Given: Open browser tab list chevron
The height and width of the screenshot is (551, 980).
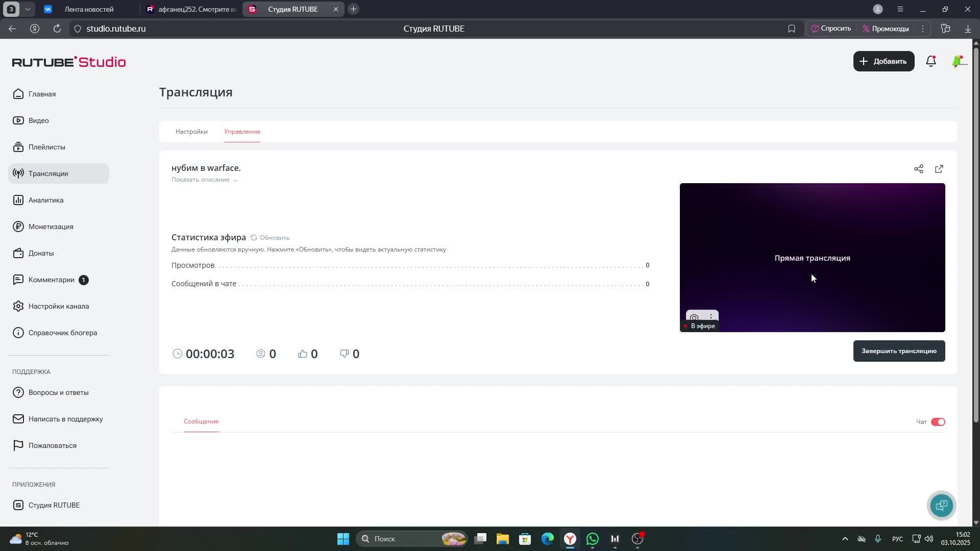Looking at the screenshot, I should pos(28,9).
